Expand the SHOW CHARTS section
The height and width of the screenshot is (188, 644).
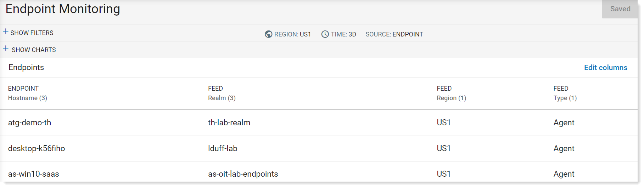(29, 50)
